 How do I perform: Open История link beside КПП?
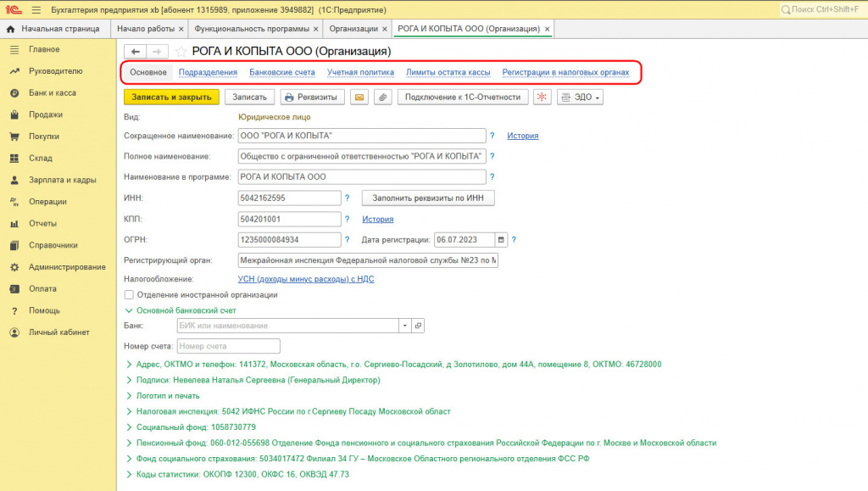click(378, 219)
